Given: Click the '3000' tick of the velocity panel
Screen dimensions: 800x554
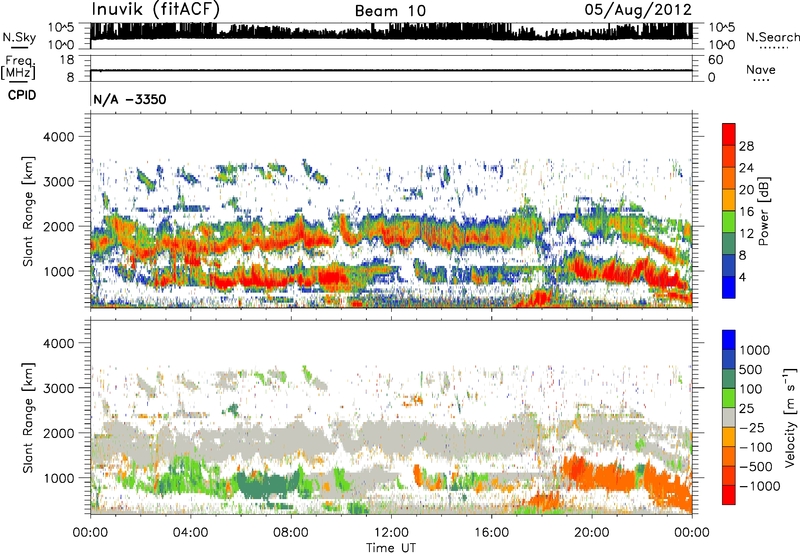Looking at the screenshot, I should pos(58,388).
